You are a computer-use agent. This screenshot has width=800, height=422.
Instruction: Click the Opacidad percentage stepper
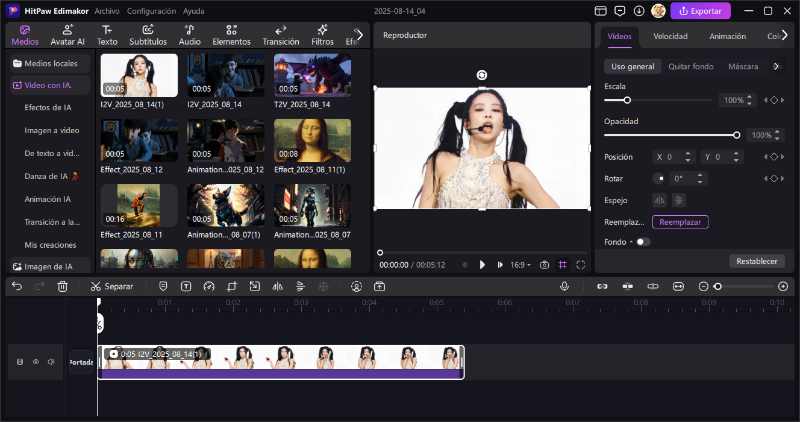coord(777,135)
